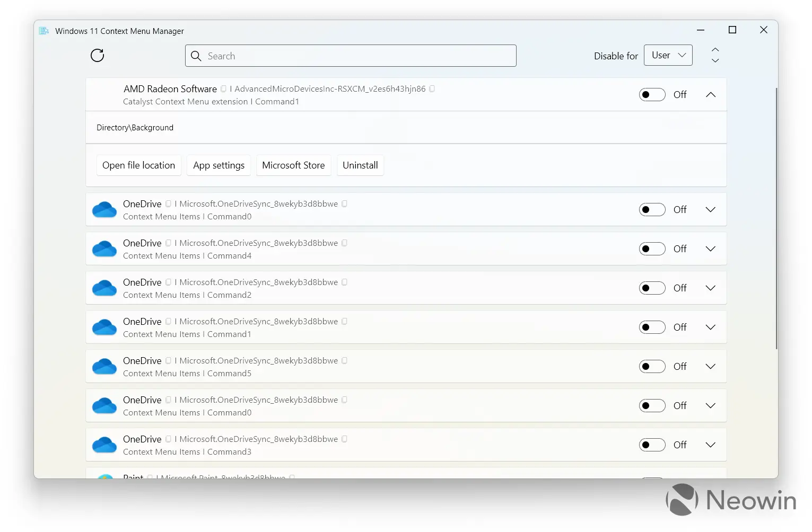This screenshot has width=812, height=532.
Task: Toggle the AMD Radeon Software switch
Action: [x=652, y=95]
